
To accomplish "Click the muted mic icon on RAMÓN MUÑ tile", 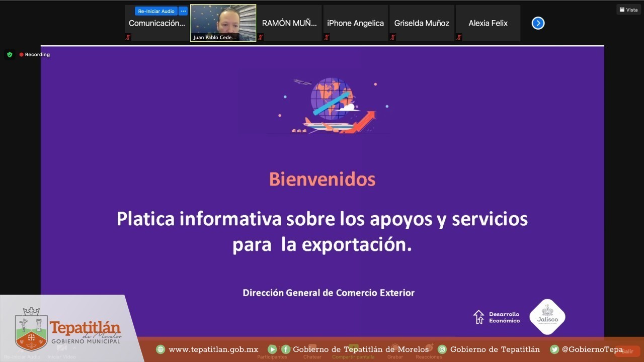I will tap(260, 37).
